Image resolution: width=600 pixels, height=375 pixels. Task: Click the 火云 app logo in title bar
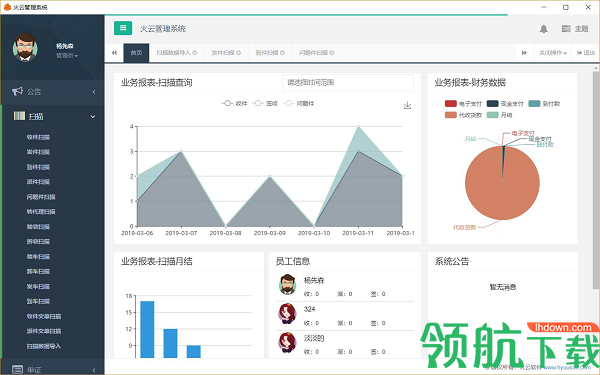[7, 7]
